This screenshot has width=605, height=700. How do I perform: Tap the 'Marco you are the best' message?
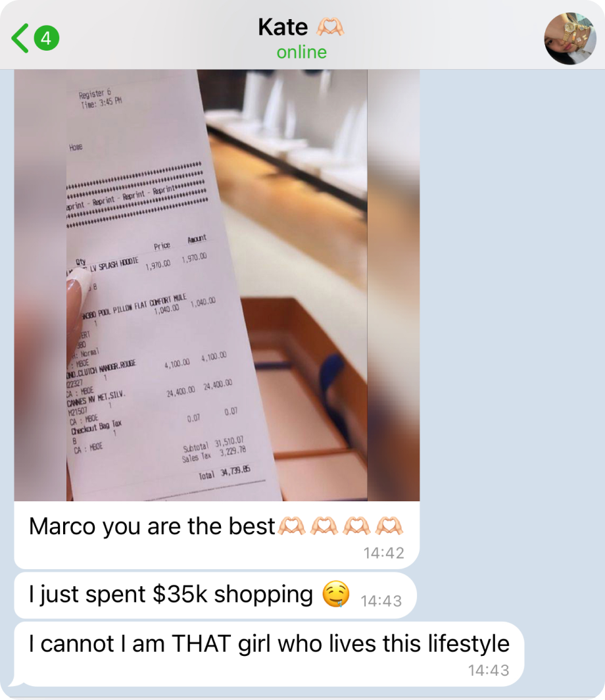coord(217,535)
